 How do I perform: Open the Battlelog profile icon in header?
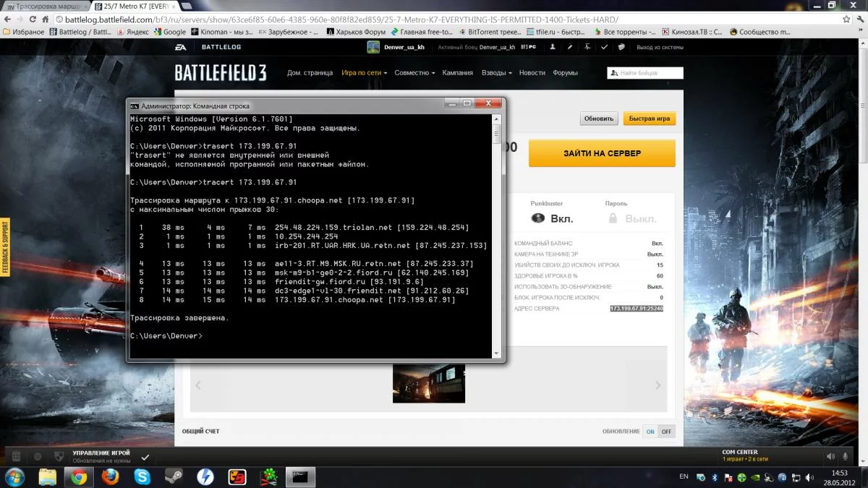click(553, 47)
